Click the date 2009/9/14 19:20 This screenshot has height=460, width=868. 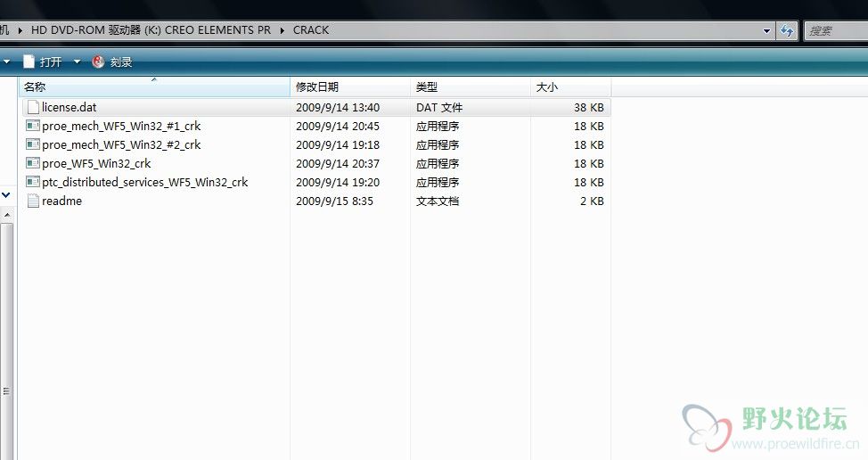[x=338, y=182]
